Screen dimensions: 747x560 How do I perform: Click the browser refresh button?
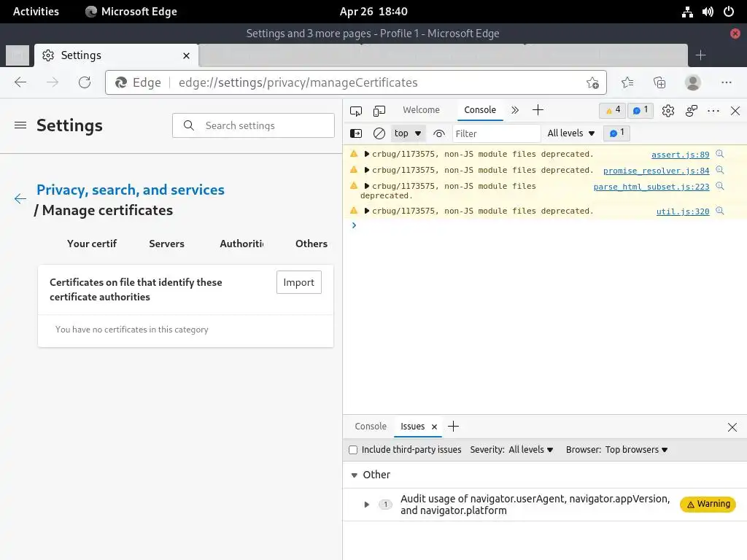(85, 82)
